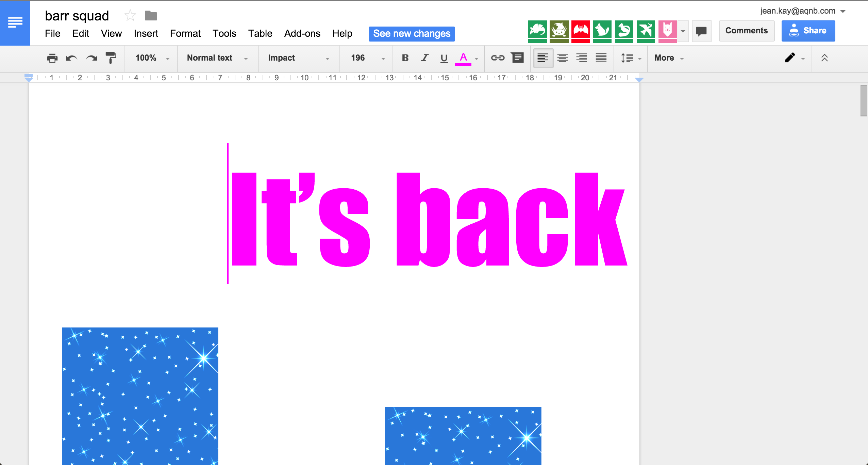Toggle bold formatting
The image size is (868, 465).
[405, 58]
